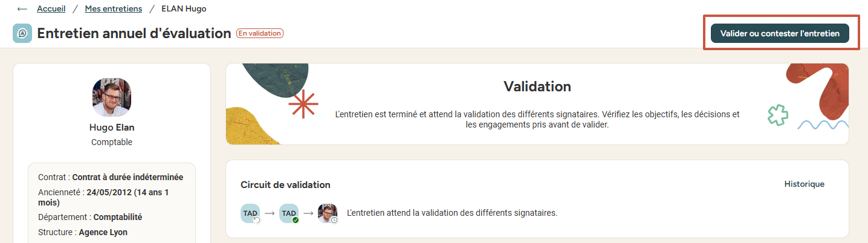Click the red asterisk graphic in the banner

click(303, 104)
